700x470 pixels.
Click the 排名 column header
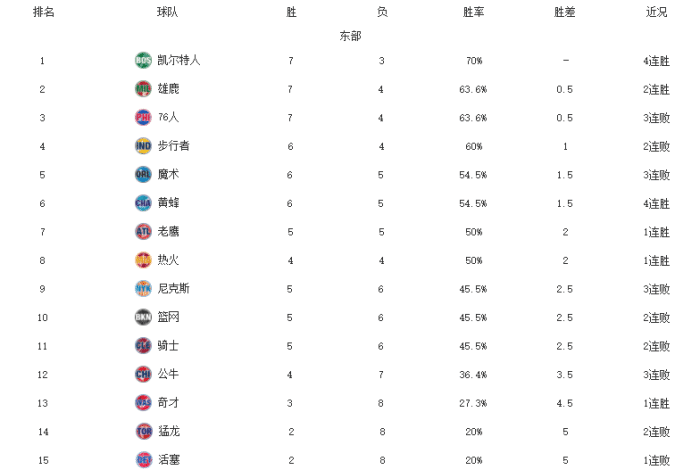[43, 12]
